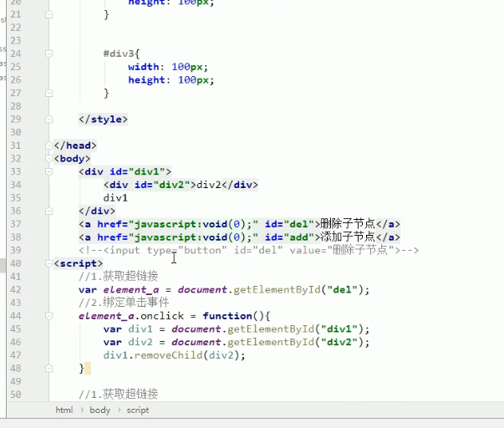Image resolution: width=504 pixels, height=428 pixels.
Task: Click the "div1" id attribute value on line 33
Action: coord(146,171)
